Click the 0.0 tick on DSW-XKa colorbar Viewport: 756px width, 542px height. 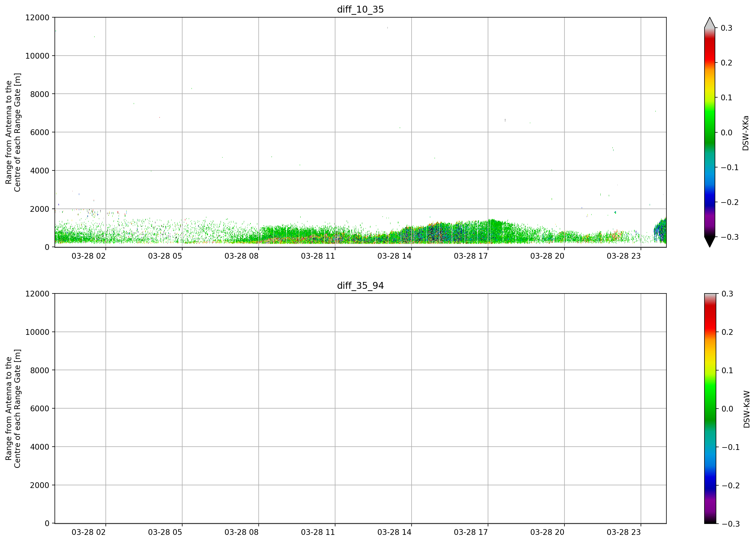point(727,133)
